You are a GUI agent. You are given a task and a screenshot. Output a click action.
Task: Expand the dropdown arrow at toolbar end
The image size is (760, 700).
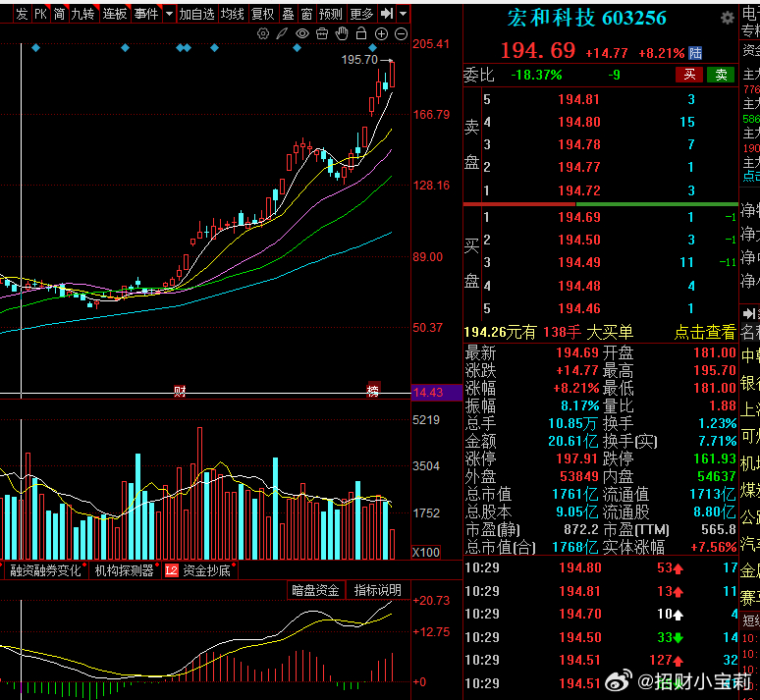pyautogui.click(x=404, y=14)
